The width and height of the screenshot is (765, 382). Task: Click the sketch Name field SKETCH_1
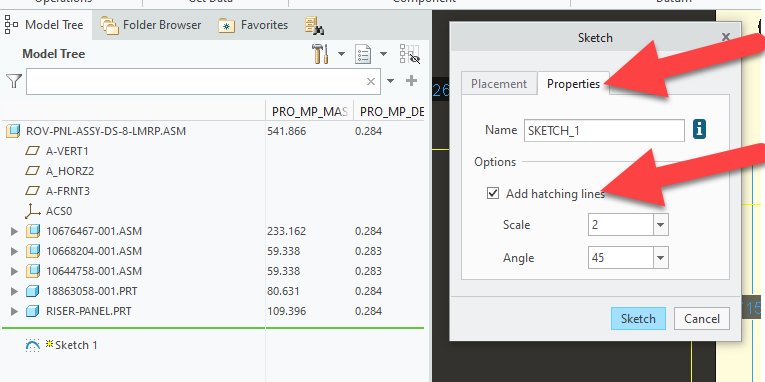pyautogui.click(x=604, y=131)
